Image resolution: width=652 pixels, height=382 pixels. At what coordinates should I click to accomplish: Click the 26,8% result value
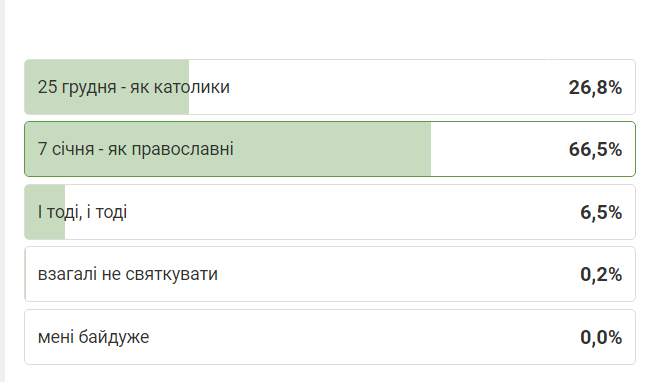click(x=595, y=88)
